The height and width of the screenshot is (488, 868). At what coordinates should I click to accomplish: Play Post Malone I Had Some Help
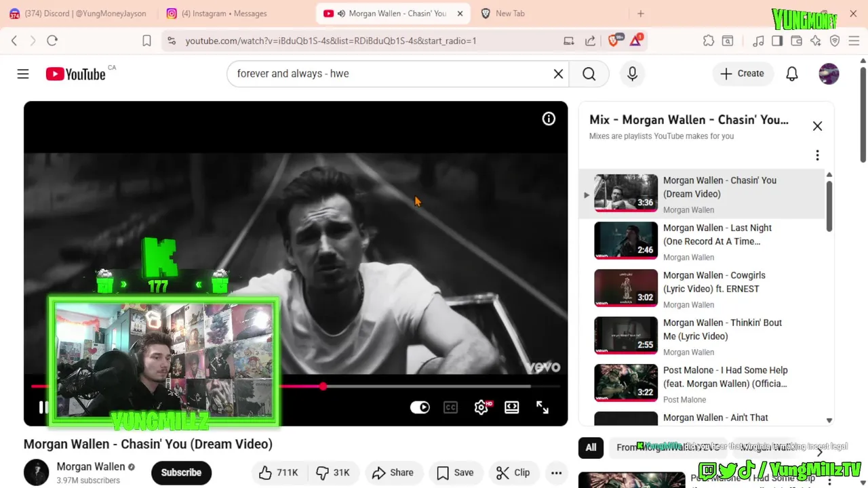(703, 384)
